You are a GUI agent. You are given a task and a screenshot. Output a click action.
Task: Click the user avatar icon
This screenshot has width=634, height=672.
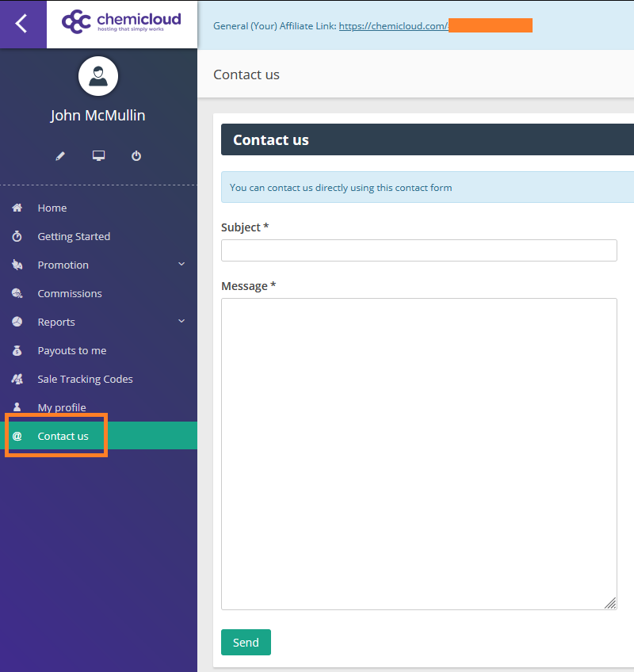[x=98, y=77]
